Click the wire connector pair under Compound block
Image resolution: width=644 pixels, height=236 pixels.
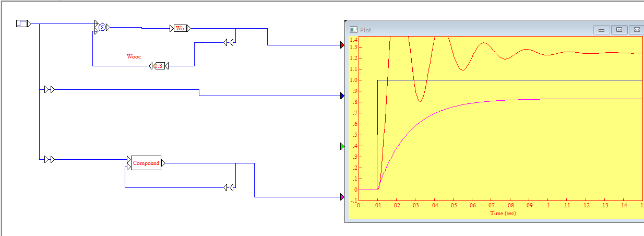(x=228, y=187)
